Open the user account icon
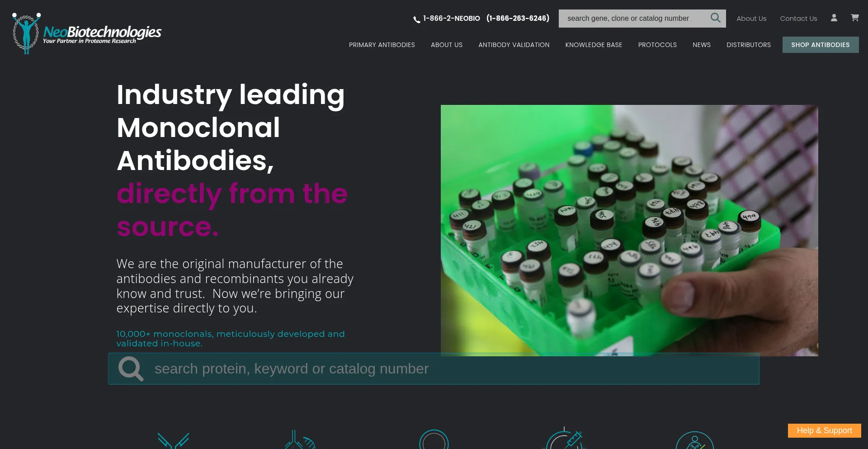868x449 pixels. (x=834, y=18)
